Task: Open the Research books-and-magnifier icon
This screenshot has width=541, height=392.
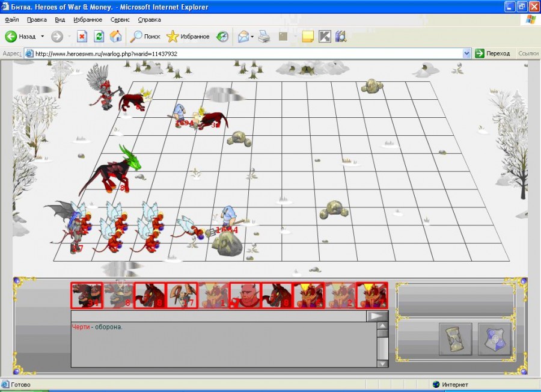Action: coord(341,36)
